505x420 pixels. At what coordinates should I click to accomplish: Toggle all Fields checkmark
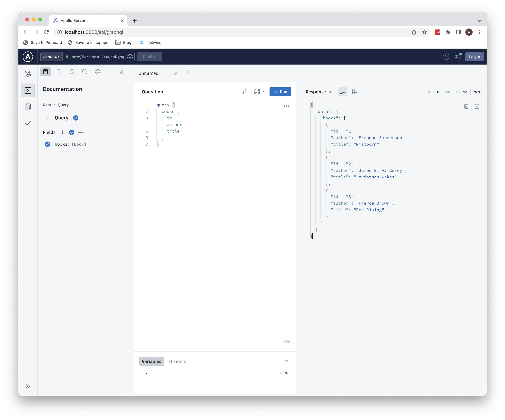coord(72,132)
